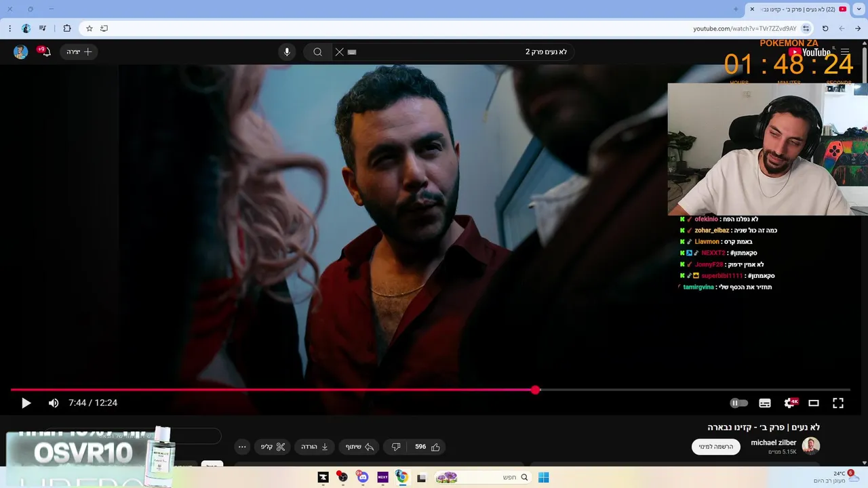Run search with magnifier icon
Viewport: 868px width, 488px height.
coord(317,52)
